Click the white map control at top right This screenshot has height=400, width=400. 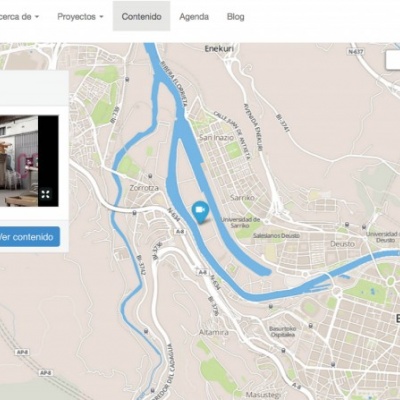(393, 60)
